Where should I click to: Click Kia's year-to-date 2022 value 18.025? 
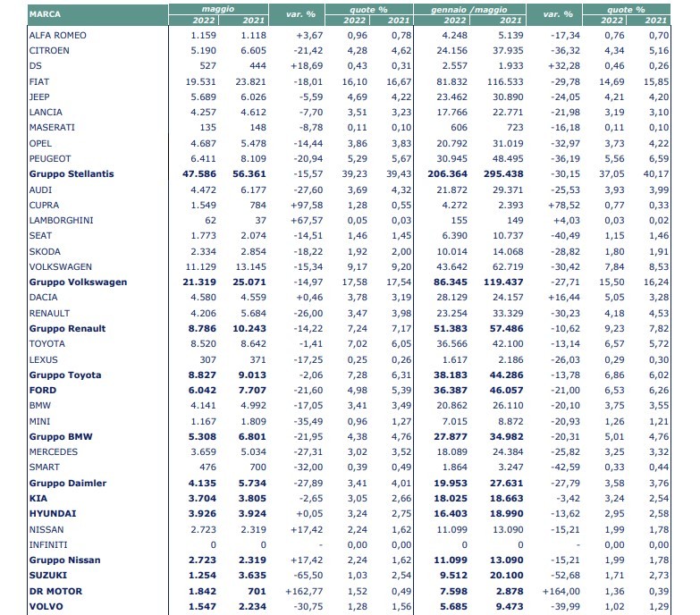[451, 498]
